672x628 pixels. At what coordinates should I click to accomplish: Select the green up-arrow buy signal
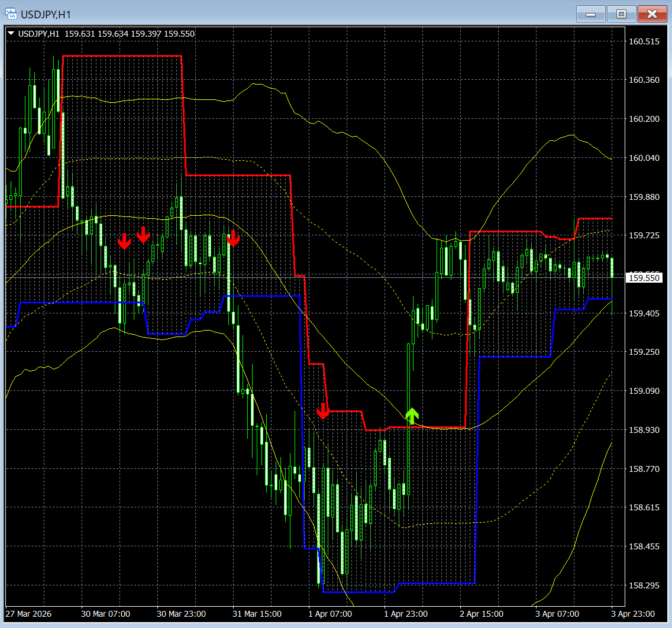412,416
